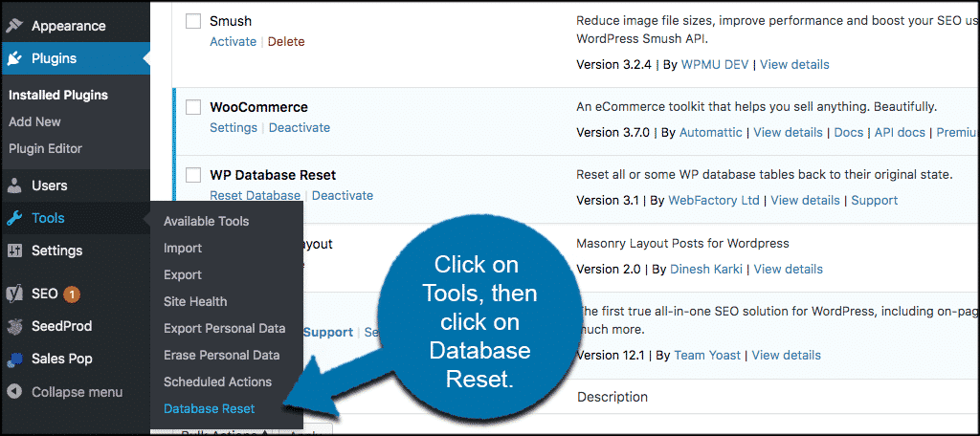The image size is (980, 436).
Task: Open WooCommerce API docs link
Action: pyautogui.click(x=902, y=132)
